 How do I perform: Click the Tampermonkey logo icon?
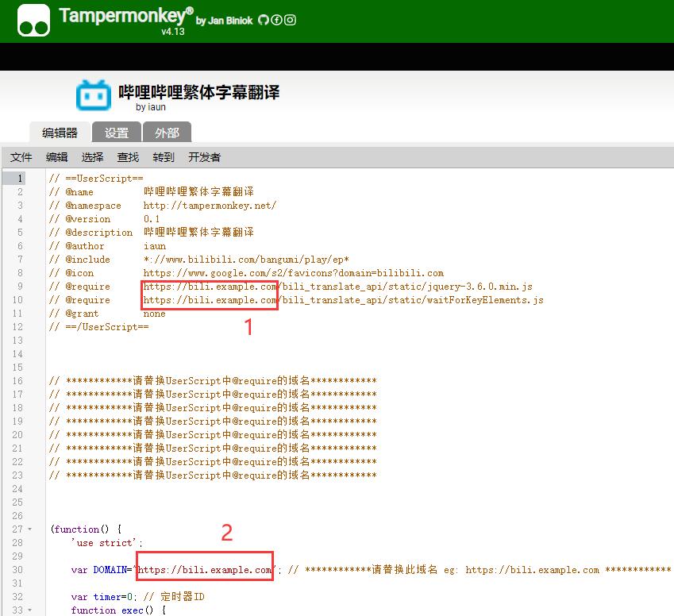[33, 21]
